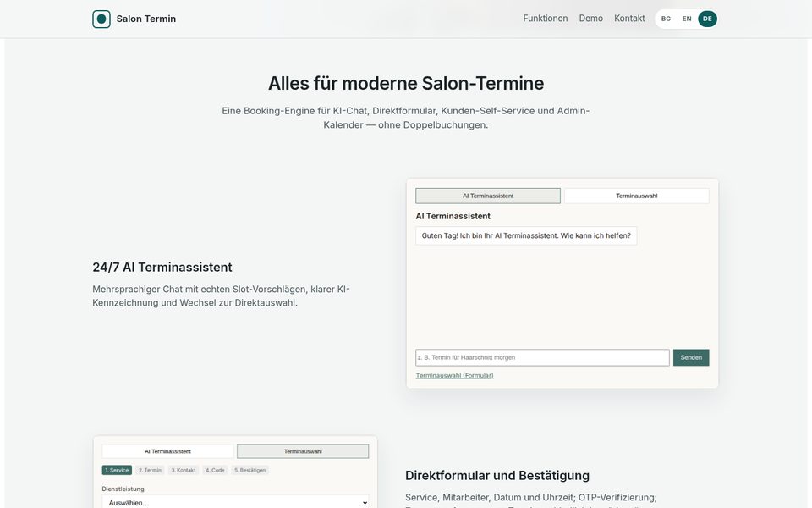Screen dimensions: 812x508
Task: Go to the Demo navigation link
Action: tap(591, 19)
